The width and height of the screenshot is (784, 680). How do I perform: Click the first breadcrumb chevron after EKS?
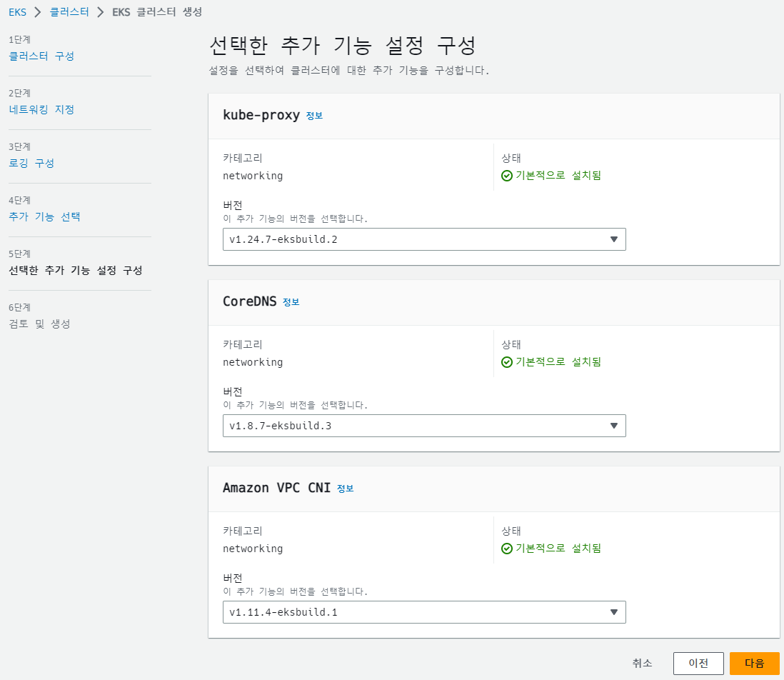point(38,12)
